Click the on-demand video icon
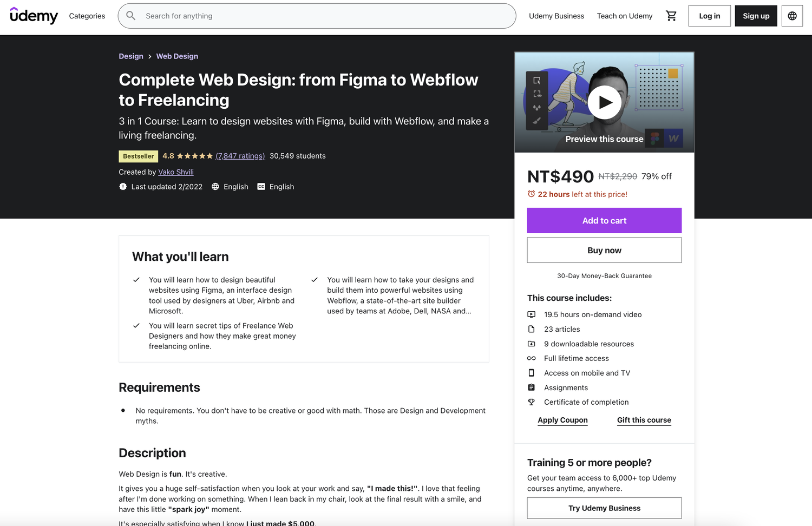Image resolution: width=812 pixels, height=526 pixels. coord(532,314)
